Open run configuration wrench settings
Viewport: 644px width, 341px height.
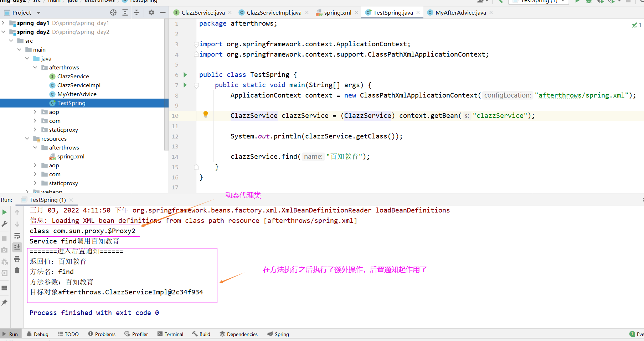point(5,224)
